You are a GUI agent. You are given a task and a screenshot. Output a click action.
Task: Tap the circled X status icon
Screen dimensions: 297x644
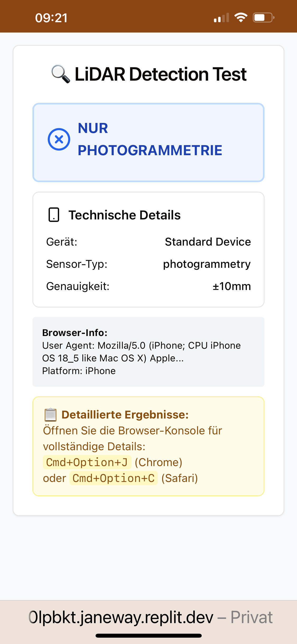pos(59,139)
